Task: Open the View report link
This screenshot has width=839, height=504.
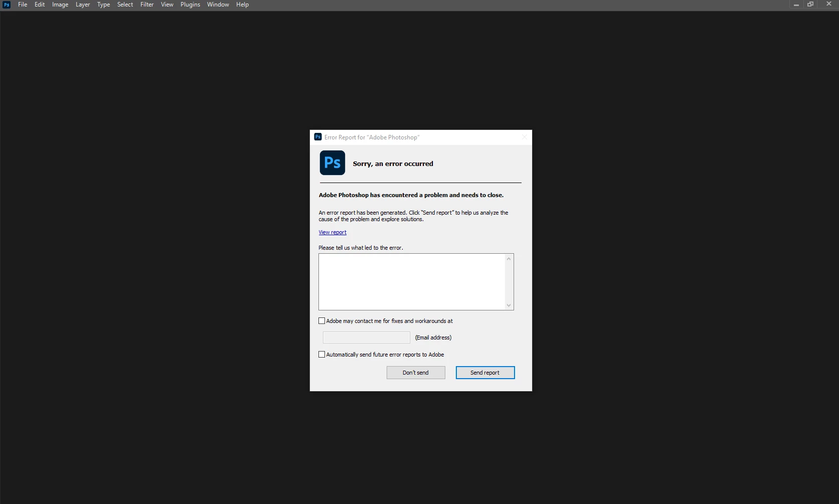Action: [332, 232]
